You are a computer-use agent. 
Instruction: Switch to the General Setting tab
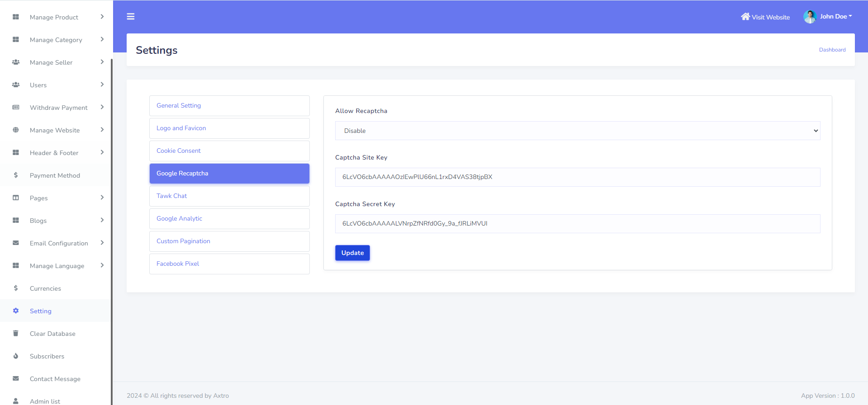[x=229, y=106]
